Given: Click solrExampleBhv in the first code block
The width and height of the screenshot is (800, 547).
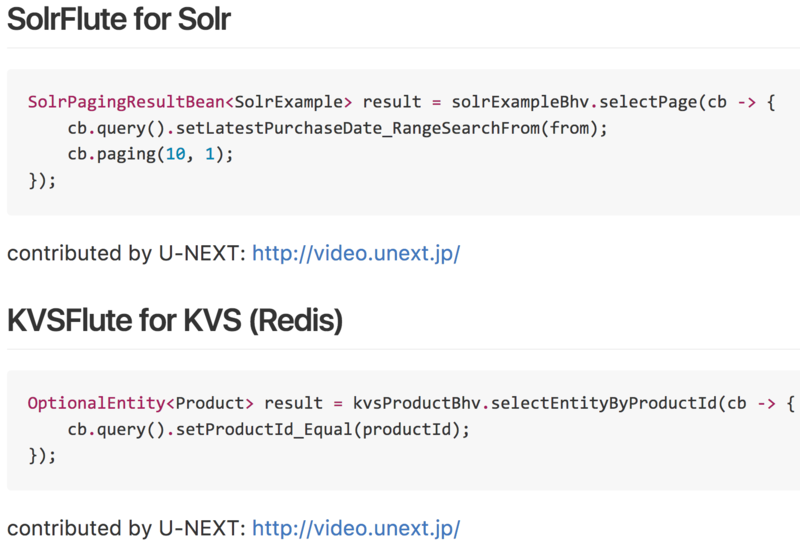Looking at the screenshot, I should point(522,103).
